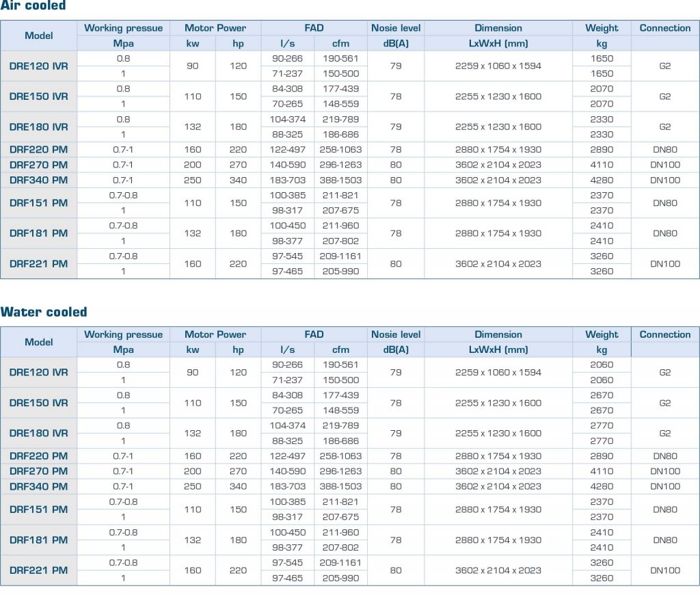The width and height of the screenshot is (700, 595).
Task: Click the Model header in Water cooled table
Action: click(x=39, y=342)
